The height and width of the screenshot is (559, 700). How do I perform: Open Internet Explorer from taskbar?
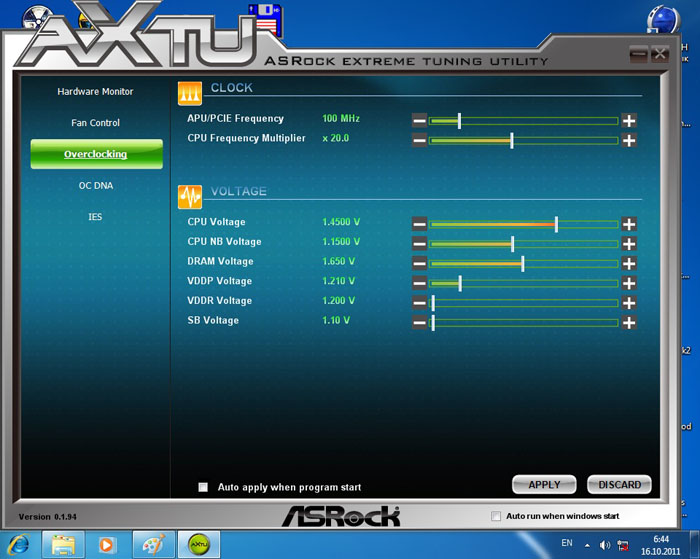(x=19, y=545)
